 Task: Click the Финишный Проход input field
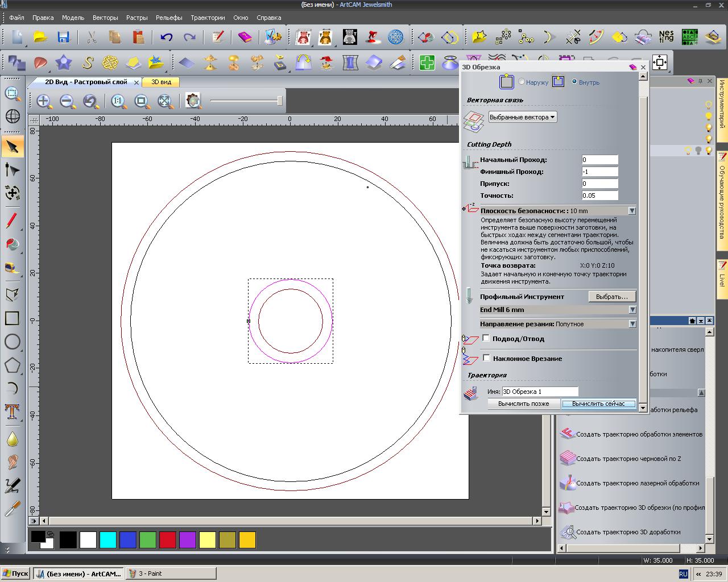tap(600, 172)
